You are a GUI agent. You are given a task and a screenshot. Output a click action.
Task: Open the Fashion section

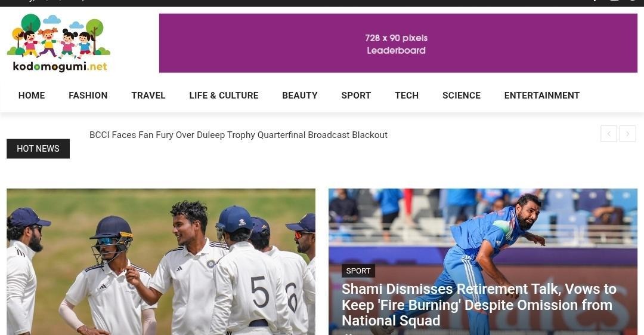88,96
